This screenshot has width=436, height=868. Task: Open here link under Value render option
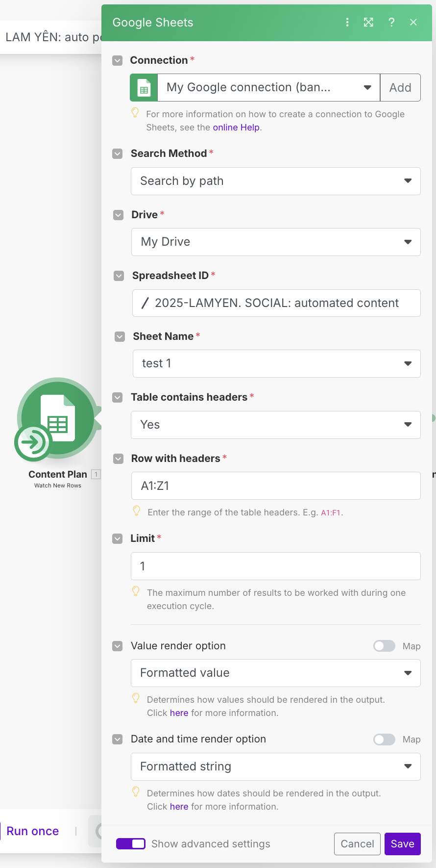click(179, 713)
